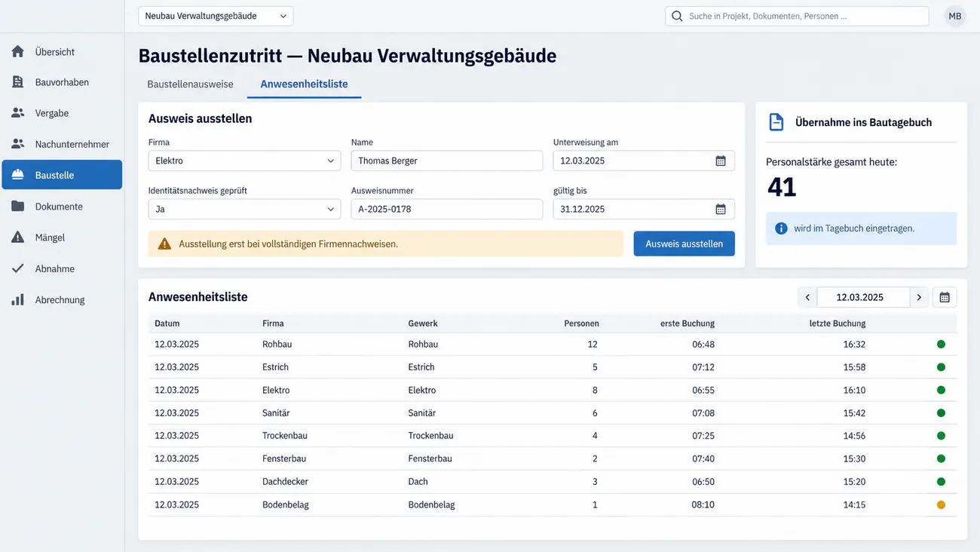This screenshot has width=980, height=552.
Task: Click the calendar icon button beside the list date
Action: click(945, 297)
